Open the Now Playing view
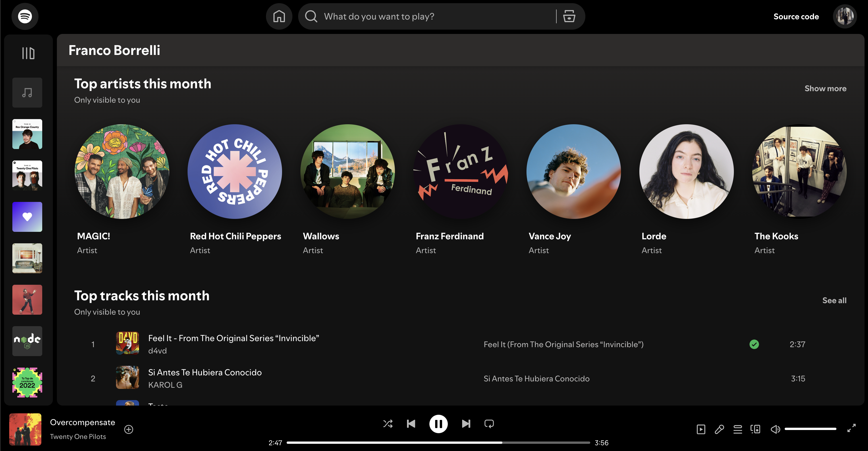The width and height of the screenshot is (868, 451). click(701, 429)
